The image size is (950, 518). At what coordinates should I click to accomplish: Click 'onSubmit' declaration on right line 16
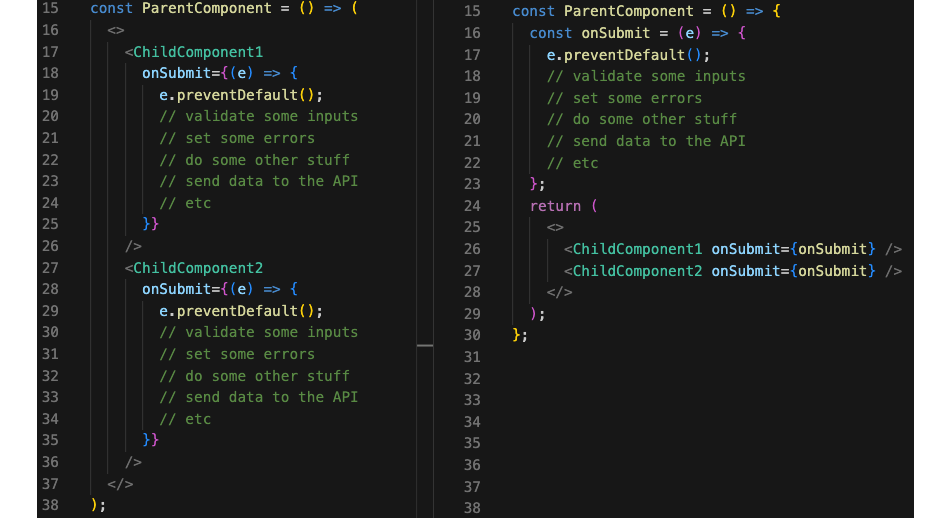pos(616,33)
